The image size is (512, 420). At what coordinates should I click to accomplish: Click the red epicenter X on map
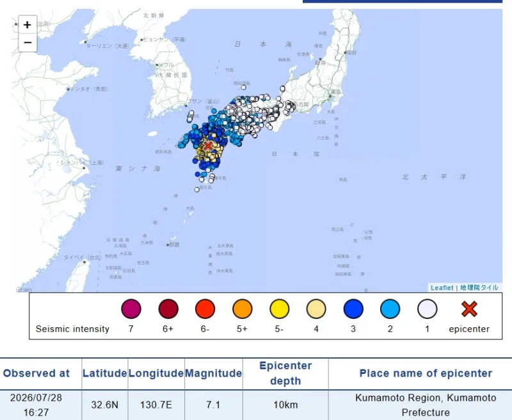207,146
